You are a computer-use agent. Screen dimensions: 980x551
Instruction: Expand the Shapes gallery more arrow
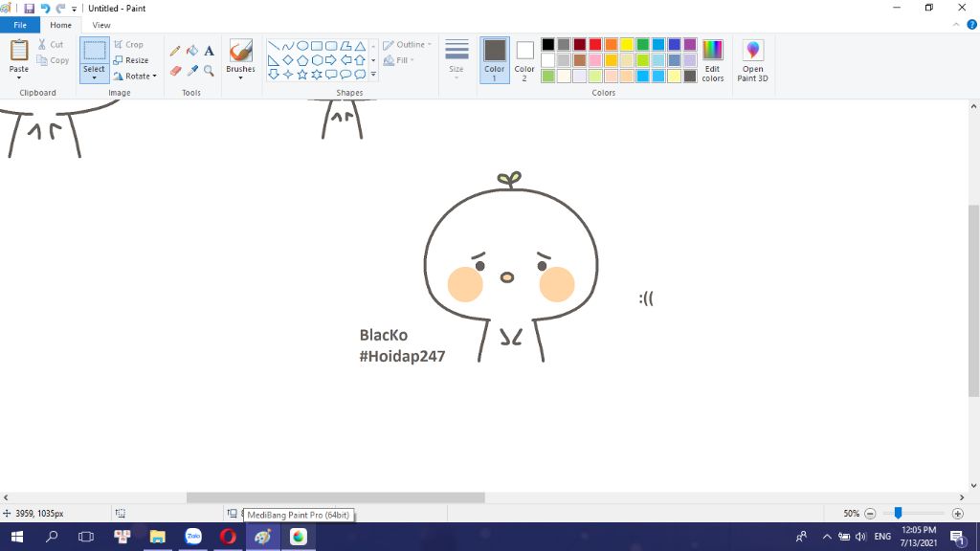[x=373, y=75]
